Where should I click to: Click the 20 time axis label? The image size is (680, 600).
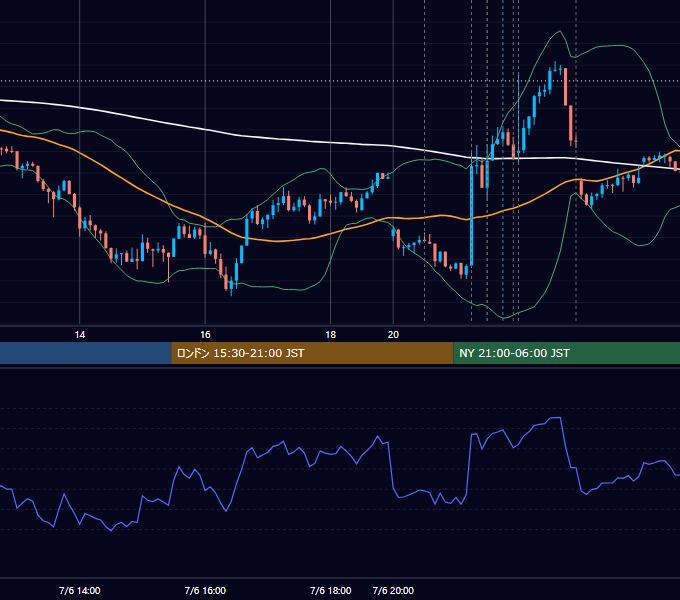[393, 335]
